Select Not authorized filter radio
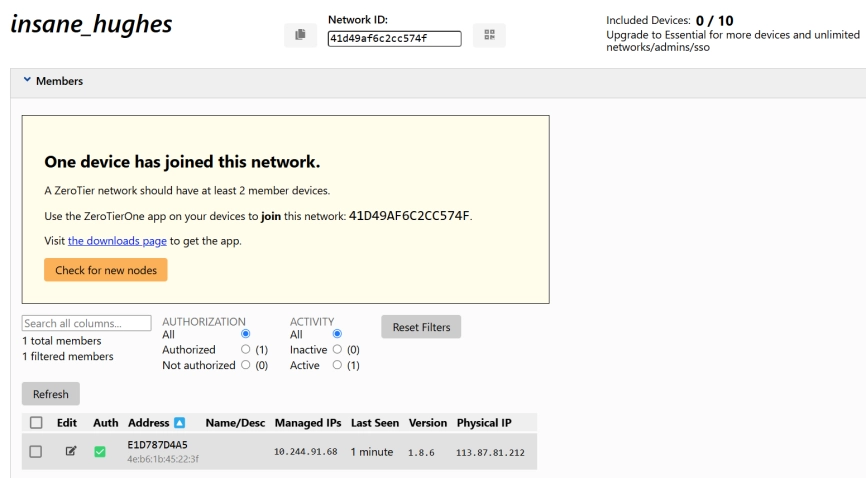This screenshot has width=866, height=478. pos(246,366)
